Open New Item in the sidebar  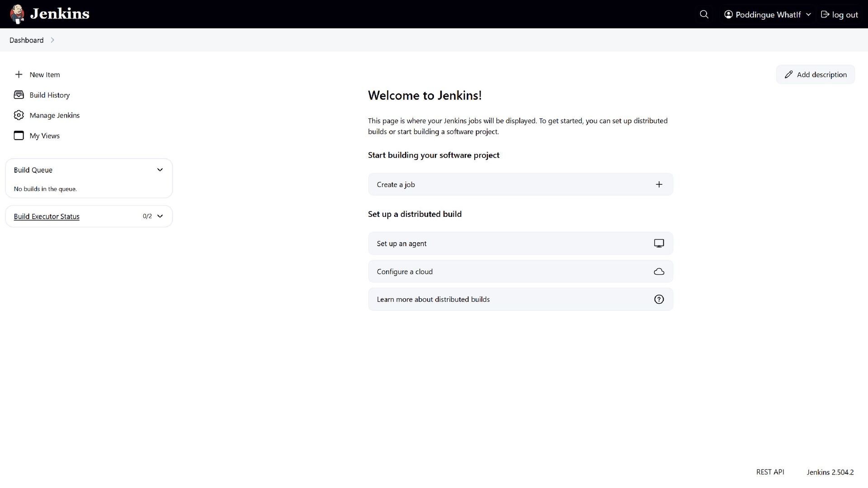point(44,75)
